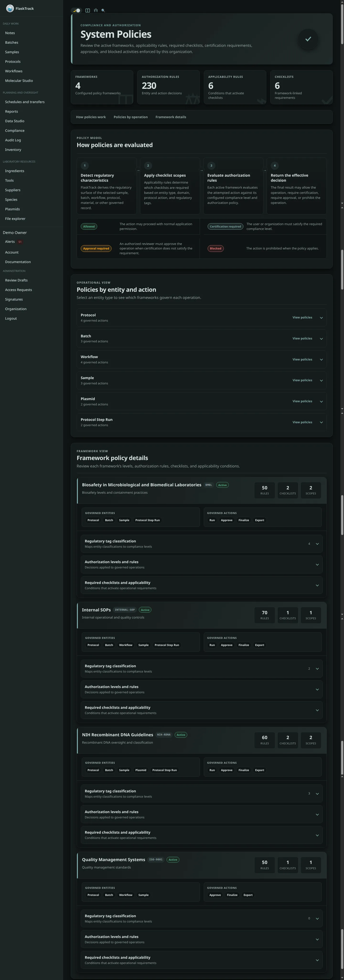
Task: Click the Allowed status badge
Action: point(89,226)
